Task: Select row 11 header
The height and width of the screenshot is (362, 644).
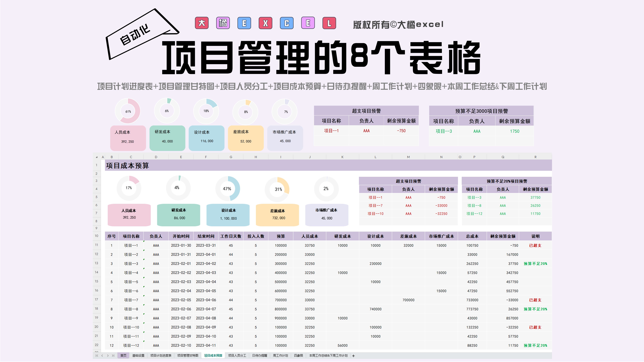Action: coord(97,245)
